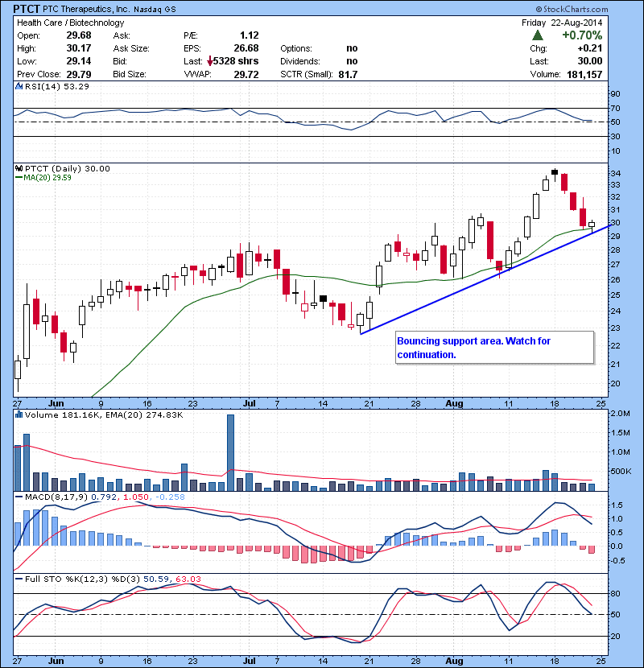Select the Last price 30.00 at right
Image resolution: width=644 pixels, height=668 pixels.
pos(590,61)
